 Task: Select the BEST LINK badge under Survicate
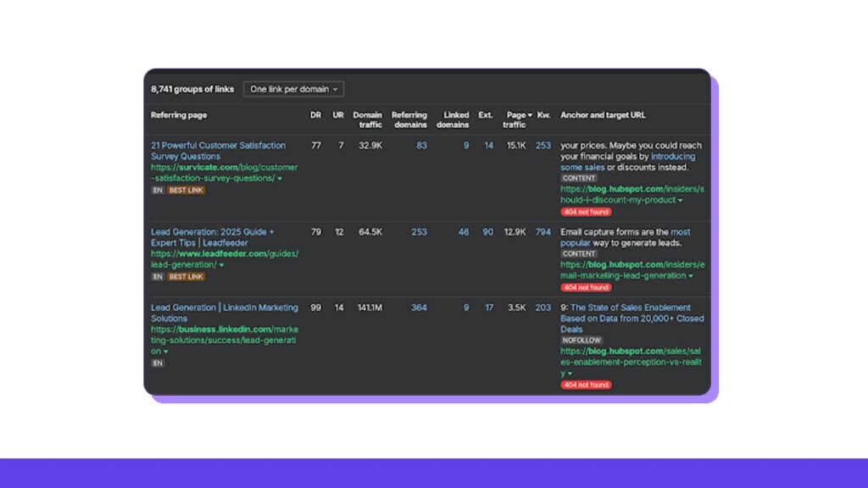[185, 190]
